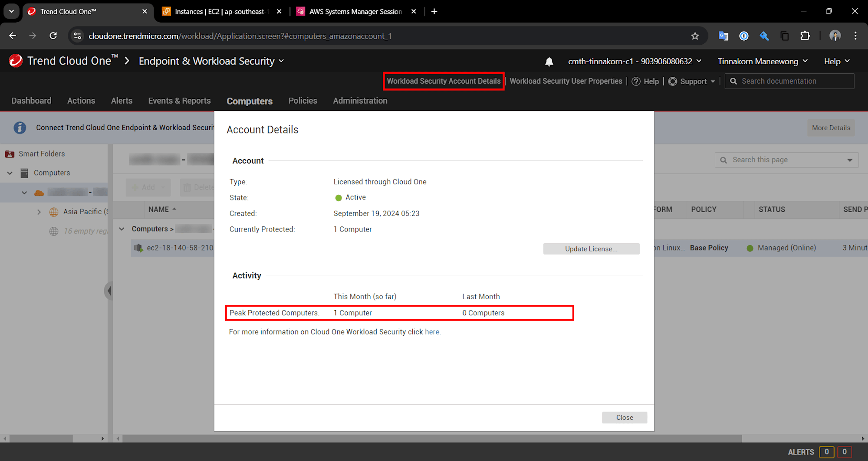This screenshot has height=461, width=868.
Task: Collapse the left panel with arrow handle
Action: point(108,291)
